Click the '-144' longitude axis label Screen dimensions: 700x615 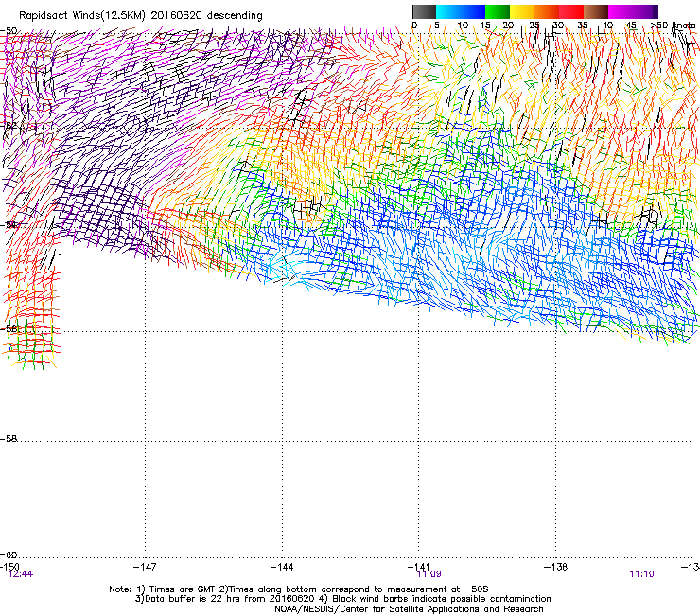[282, 567]
